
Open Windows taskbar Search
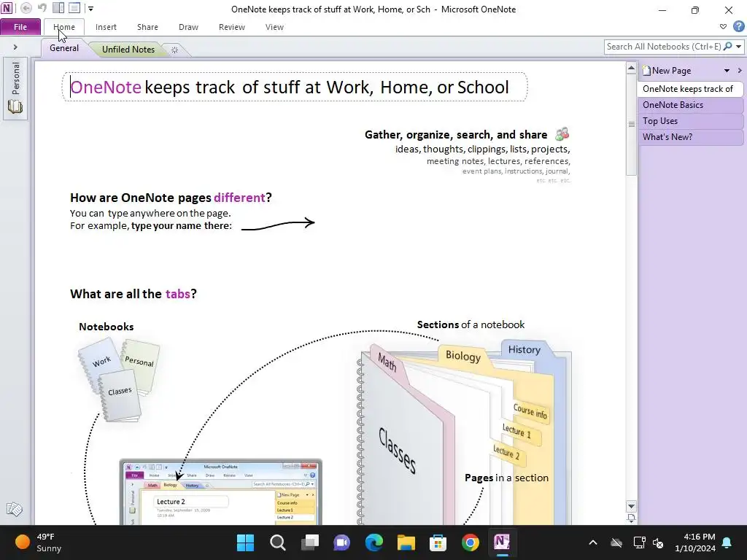point(278,542)
